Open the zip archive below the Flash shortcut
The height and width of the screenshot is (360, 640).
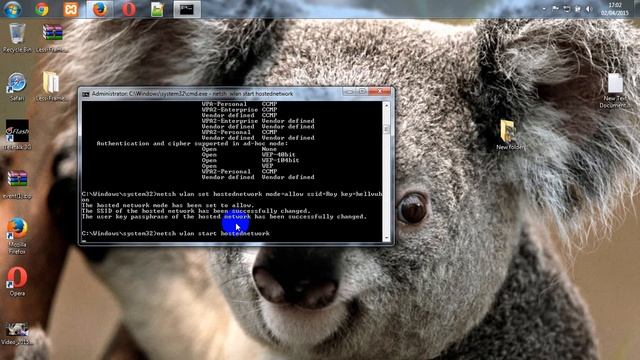click(x=17, y=184)
